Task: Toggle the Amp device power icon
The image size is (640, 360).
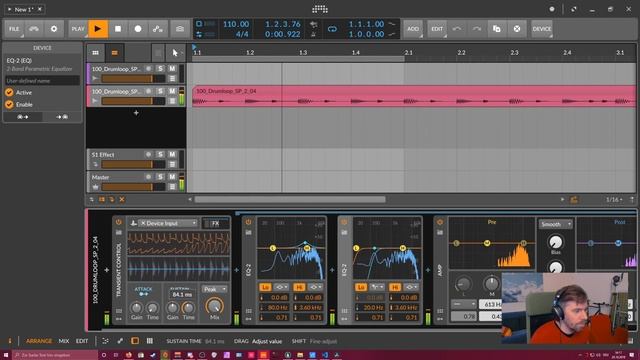Action: 440,222
